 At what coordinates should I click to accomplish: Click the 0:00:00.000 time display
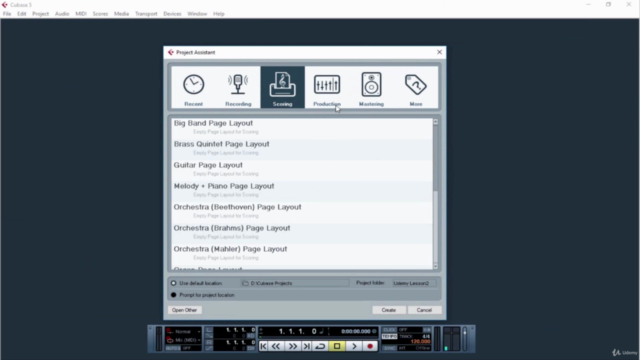click(356, 331)
